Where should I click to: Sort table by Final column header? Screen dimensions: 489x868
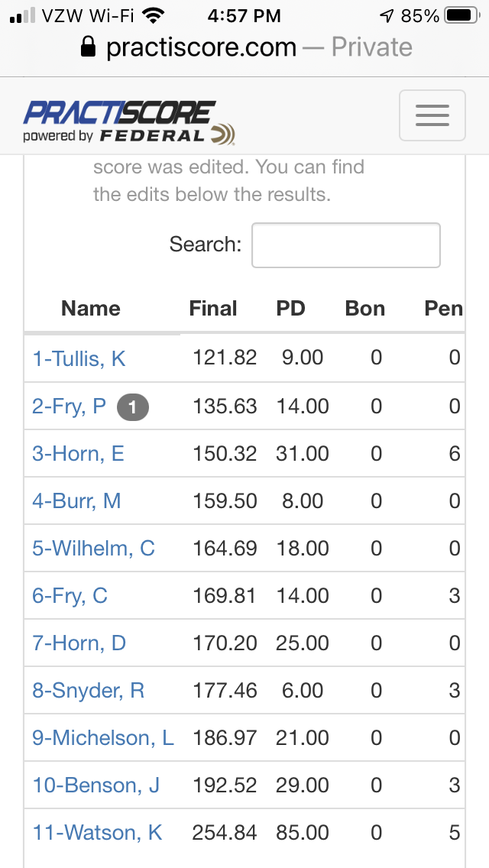click(x=213, y=309)
